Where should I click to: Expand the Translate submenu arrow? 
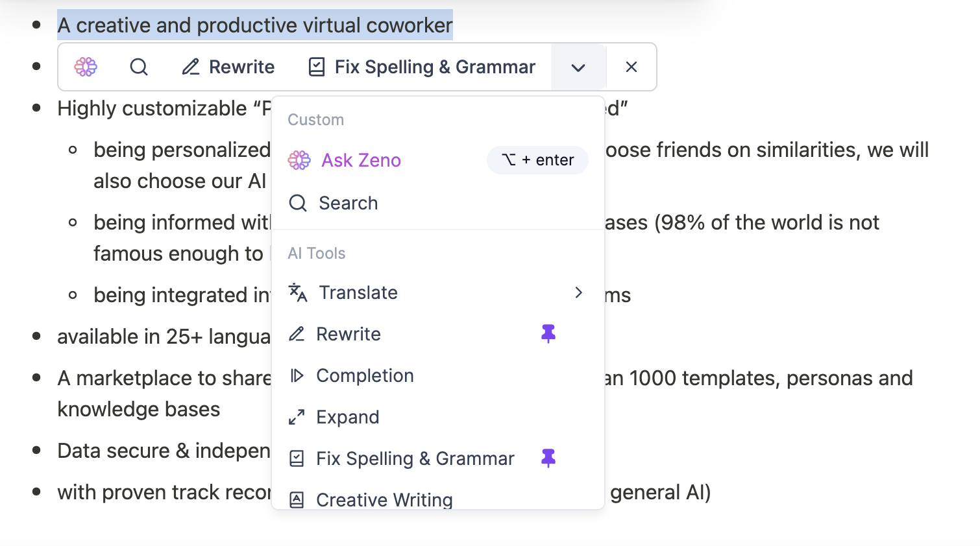pos(578,292)
